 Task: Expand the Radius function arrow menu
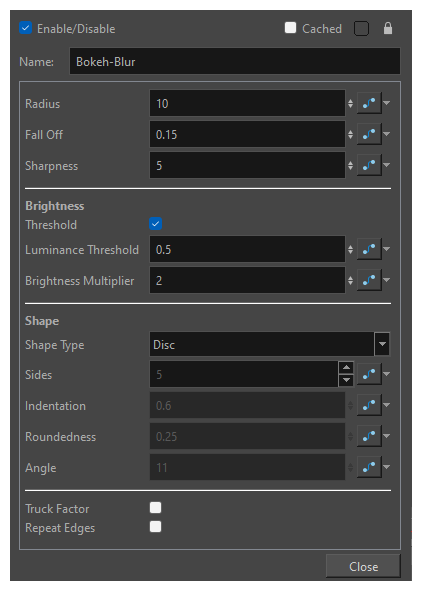click(387, 103)
